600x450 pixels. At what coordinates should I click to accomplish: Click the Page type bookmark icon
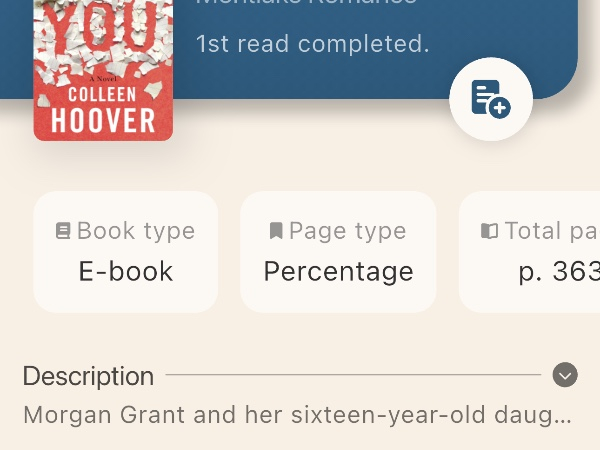click(x=276, y=231)
